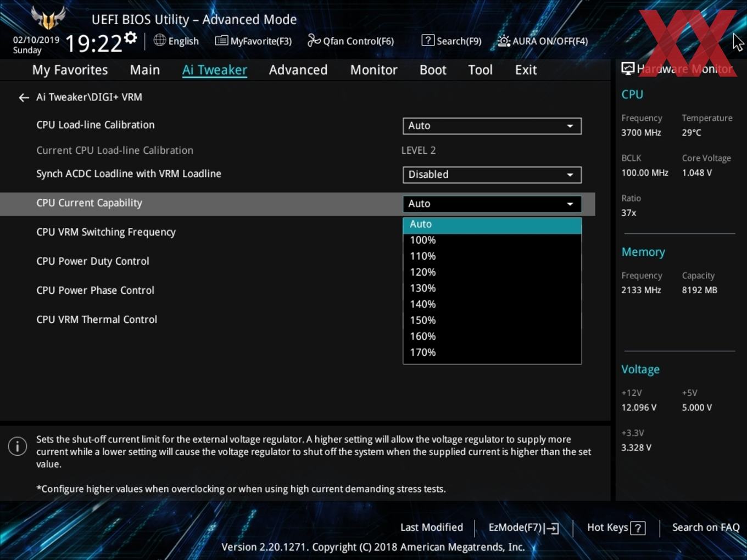
Task: Select CPU VRM Thermal Control
Action: (97, 319)
